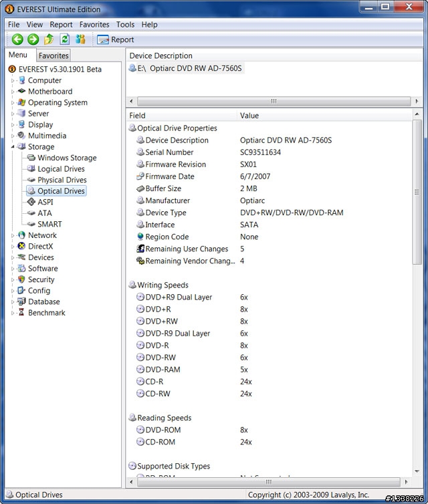Expand the Multimedia tree node
Image resolution: width=428 pixels, height=504 pixels.
[13, 136]
